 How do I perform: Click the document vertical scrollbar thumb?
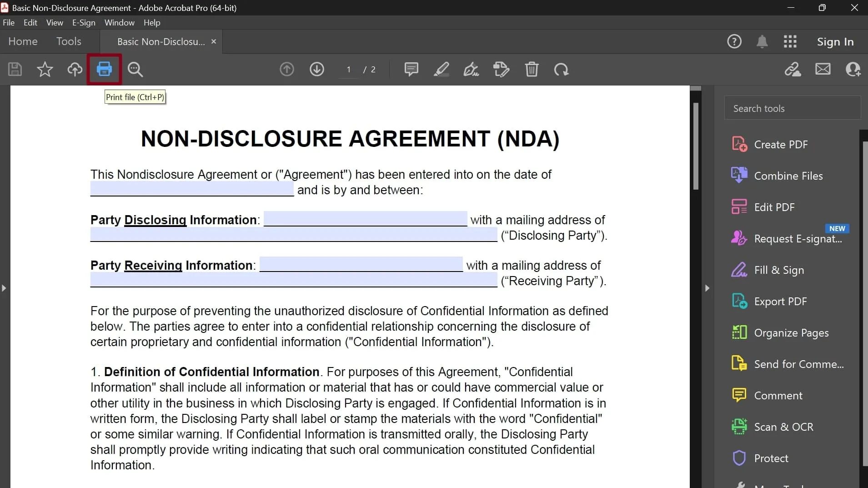point(696,146)
